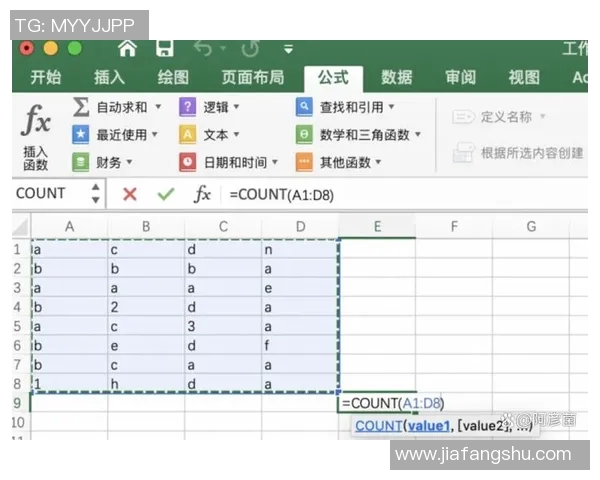
Task: Click the Financial functions icon
Action: 81,162
